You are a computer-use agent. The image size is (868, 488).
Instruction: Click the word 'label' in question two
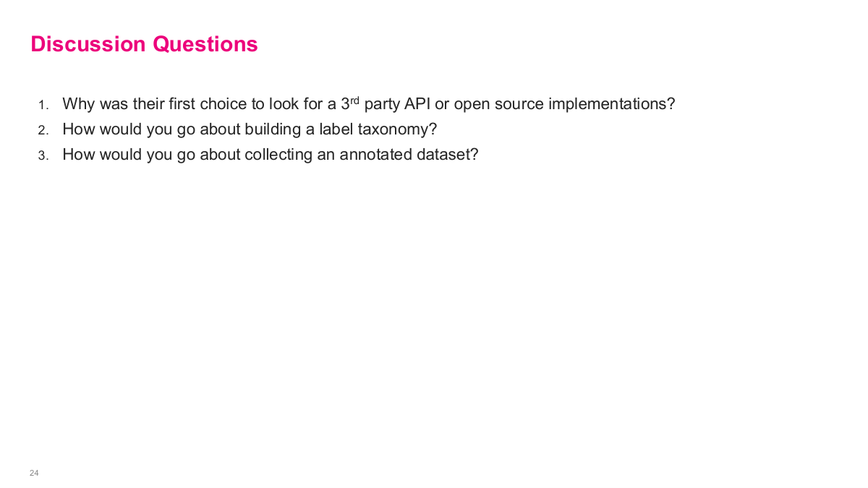336,130
